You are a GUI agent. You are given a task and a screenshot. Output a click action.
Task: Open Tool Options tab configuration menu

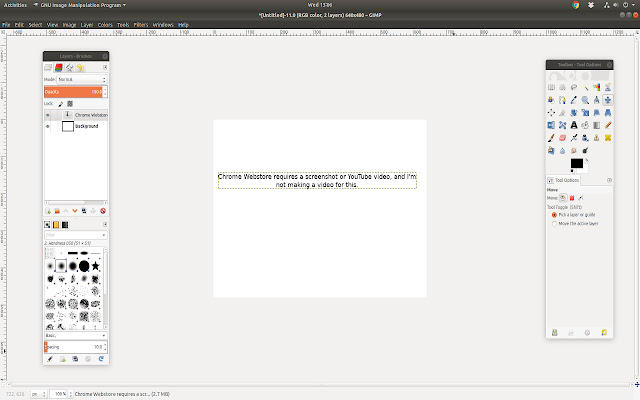pos(609,180)
